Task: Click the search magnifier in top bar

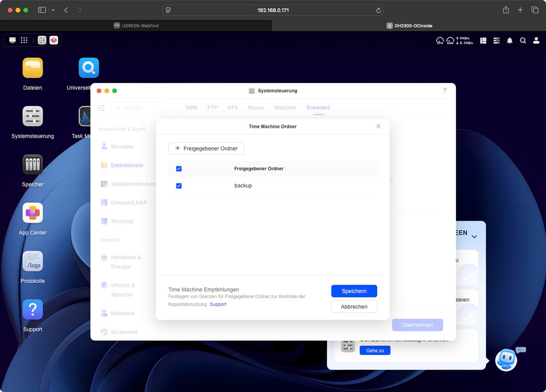Action: [523, 40]
